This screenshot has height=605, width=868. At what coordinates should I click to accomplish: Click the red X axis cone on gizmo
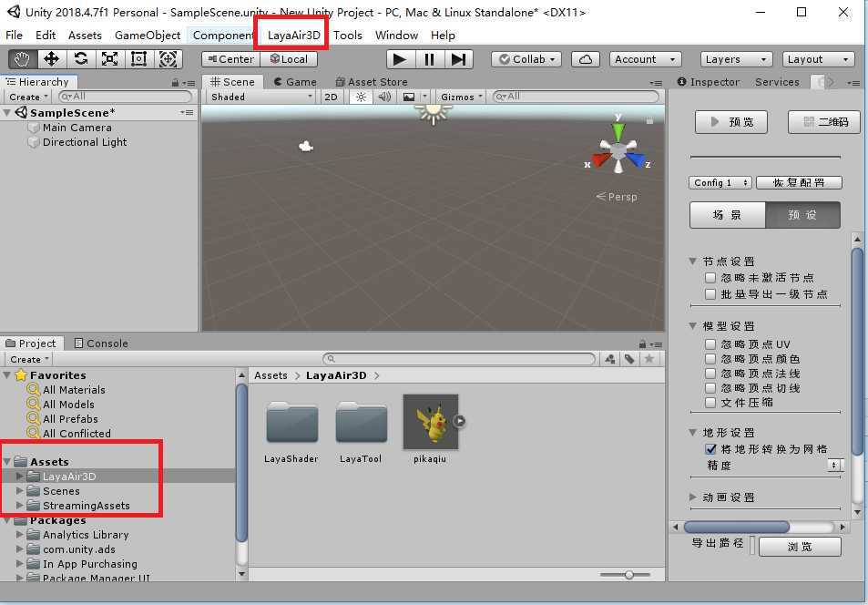pyautogui.click(x=601, y=159)
